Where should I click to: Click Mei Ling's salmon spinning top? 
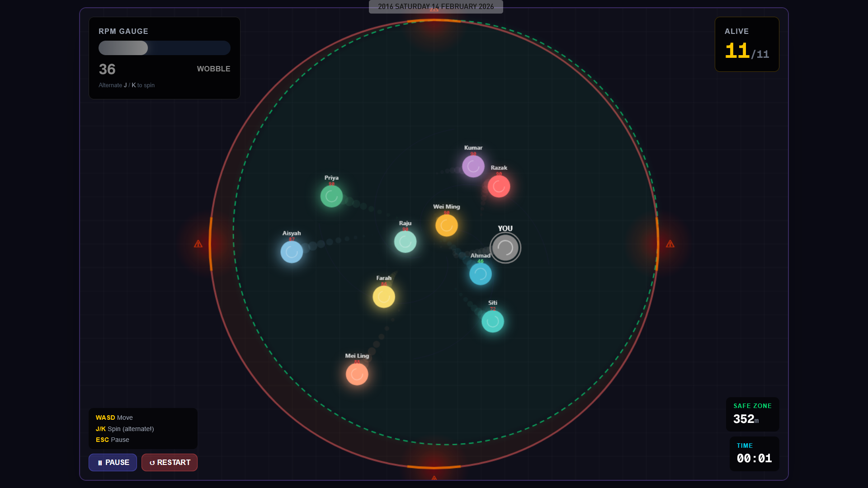click(357, 374)
